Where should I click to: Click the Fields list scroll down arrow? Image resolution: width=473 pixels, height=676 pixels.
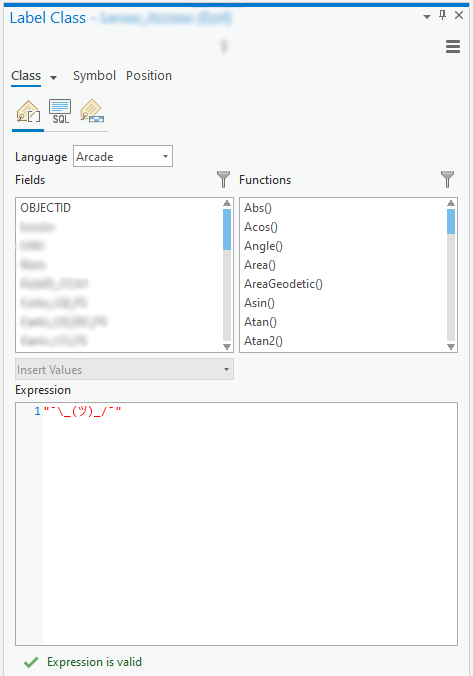coord(227,347)
